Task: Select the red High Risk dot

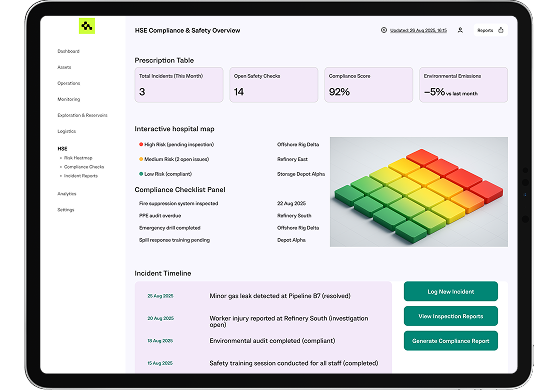Action: (x=141, y=144)
